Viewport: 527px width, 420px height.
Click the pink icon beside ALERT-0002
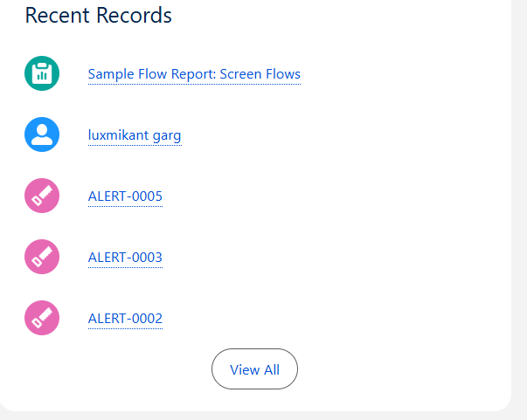(x=42, y=318)
